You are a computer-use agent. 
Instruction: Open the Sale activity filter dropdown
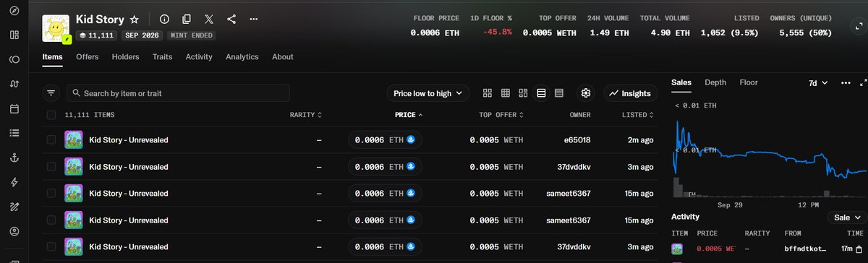coord(846,217)
